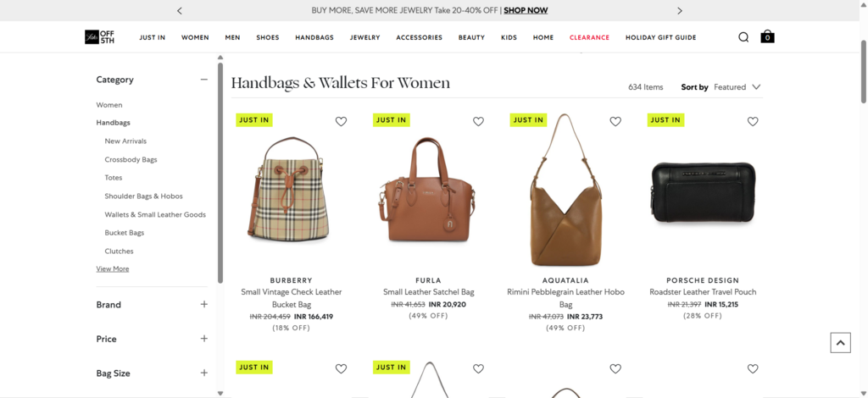
Task: Show next promo banner with right arrow
Action: pyautogui.click(x=680, y=10)
